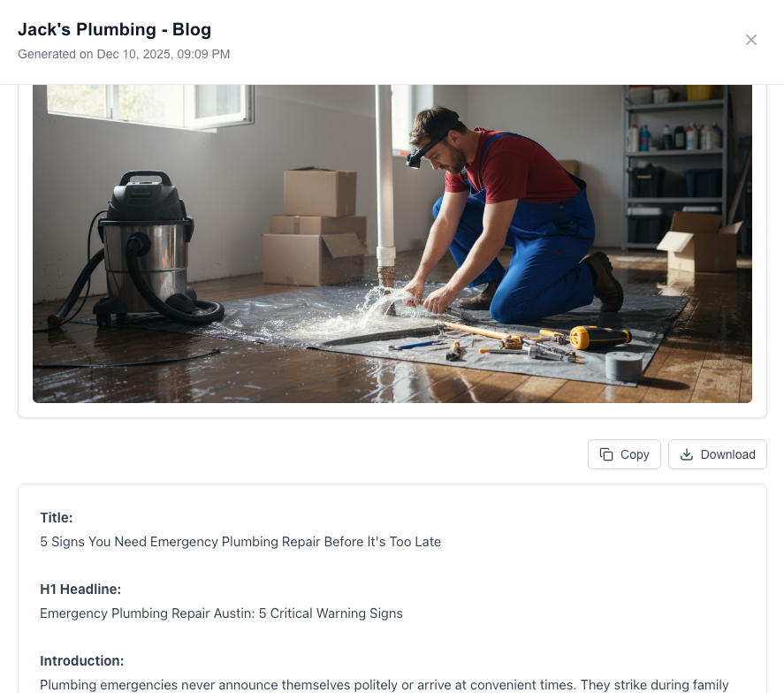The image size is (784, 693).
Task: Click the "H1 Headline:" label
Action: (80, 589)
